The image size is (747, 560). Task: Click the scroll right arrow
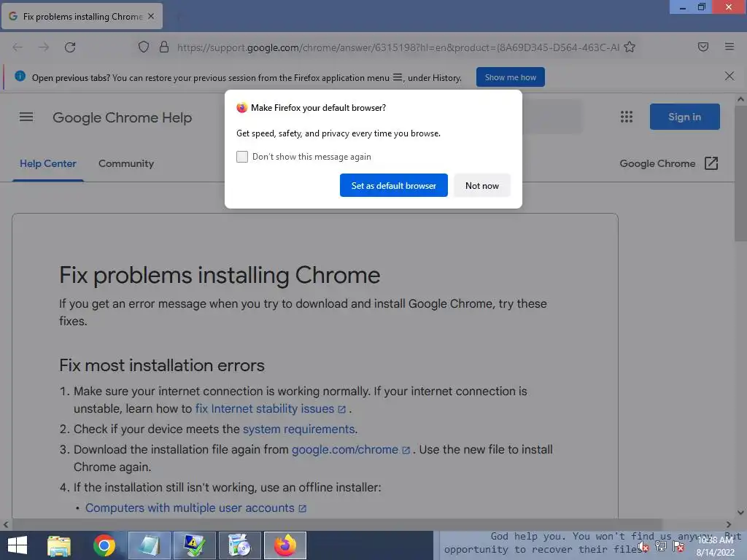click(x=729, y=524)
